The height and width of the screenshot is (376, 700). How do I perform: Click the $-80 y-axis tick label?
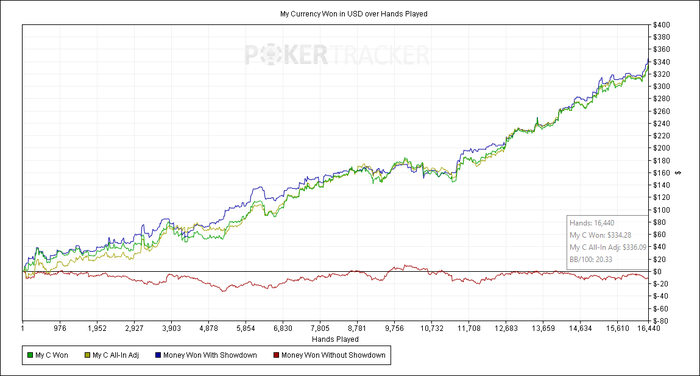point(660,321)
